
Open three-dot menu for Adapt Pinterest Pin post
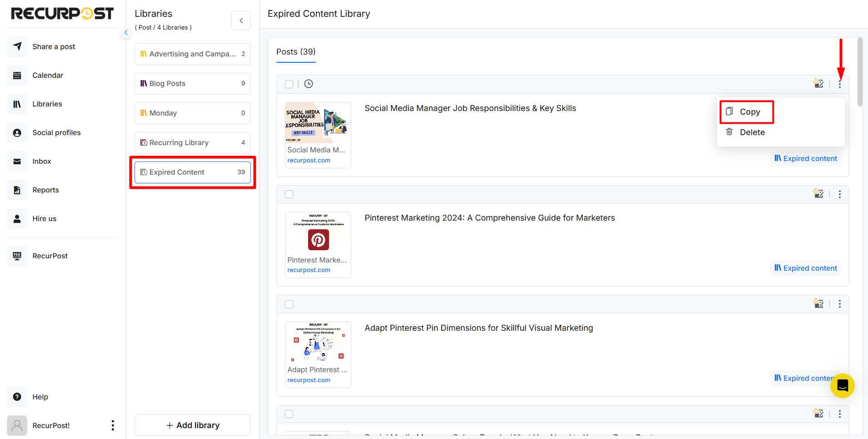840,304
